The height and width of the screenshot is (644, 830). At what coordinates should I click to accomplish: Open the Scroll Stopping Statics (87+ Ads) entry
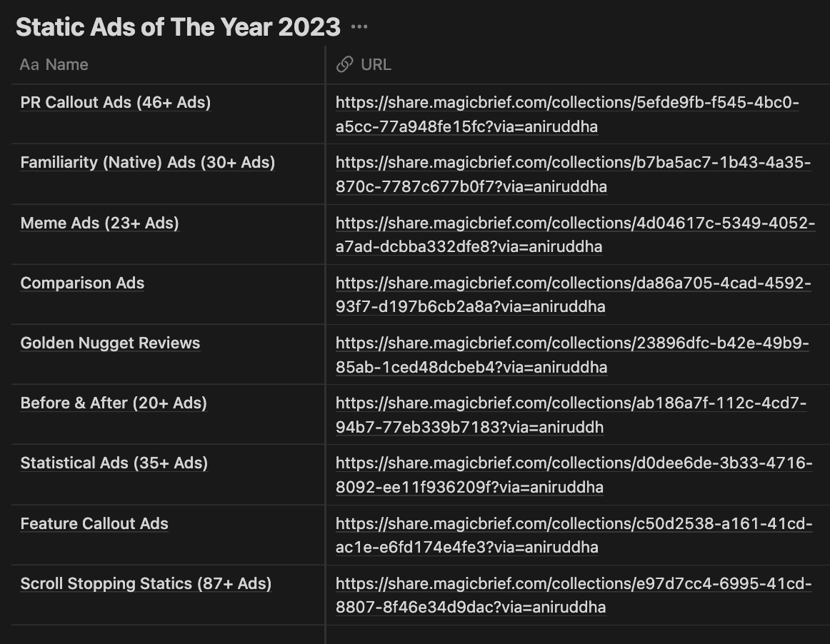[x=146, y=583]
